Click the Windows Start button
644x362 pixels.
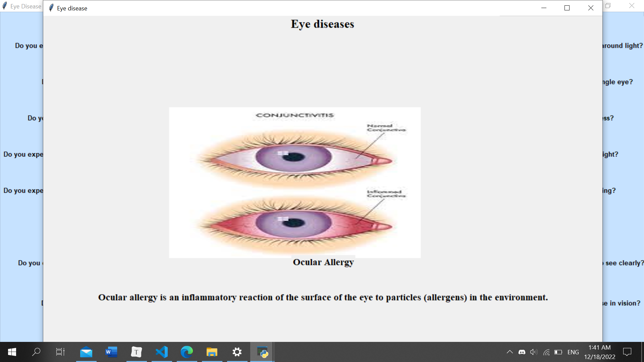click(x=12, y=352)
